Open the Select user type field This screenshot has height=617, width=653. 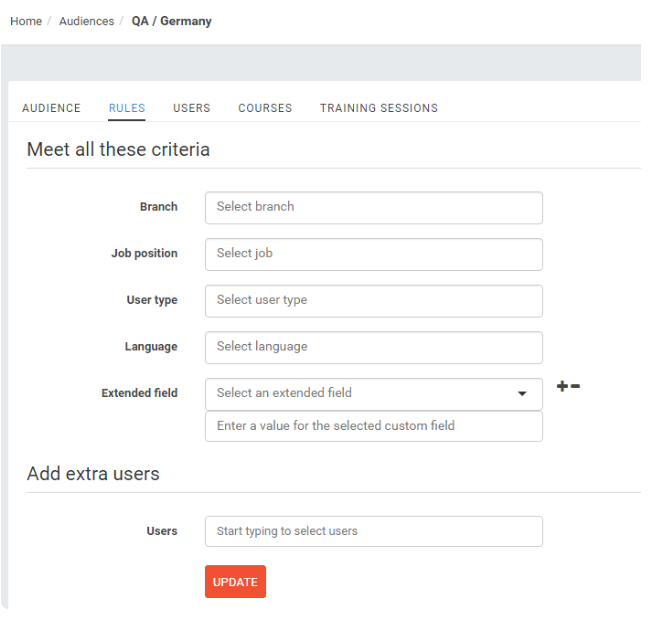374,301
